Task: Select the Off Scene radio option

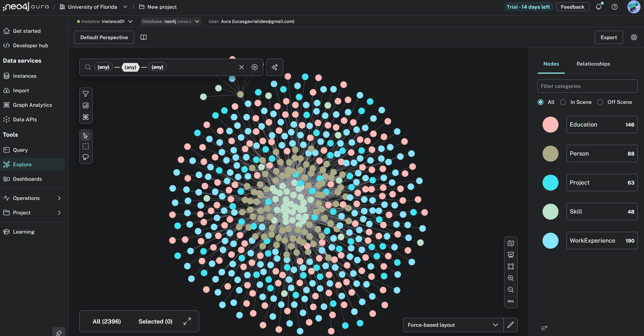Action: (600, 102)
